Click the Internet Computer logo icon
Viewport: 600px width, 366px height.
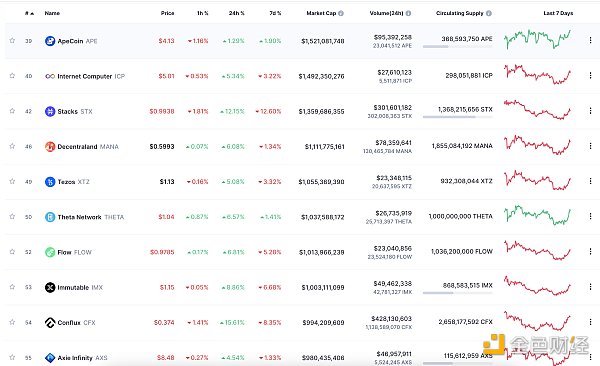[50, 76]
